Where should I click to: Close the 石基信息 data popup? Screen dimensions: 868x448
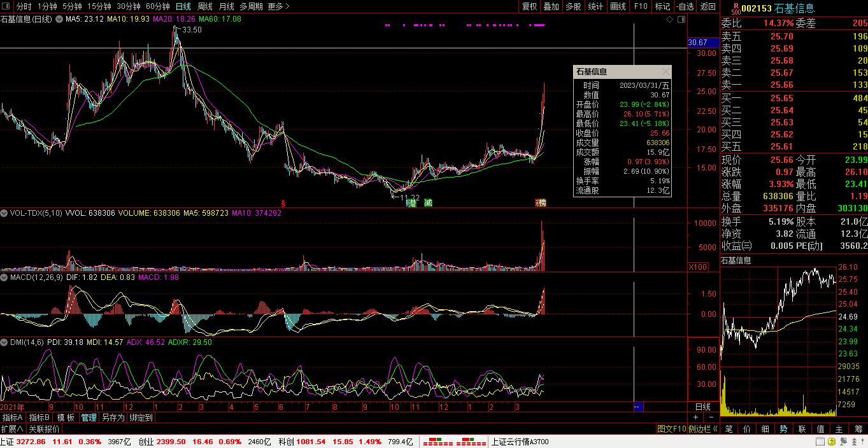tap(665, 72)
